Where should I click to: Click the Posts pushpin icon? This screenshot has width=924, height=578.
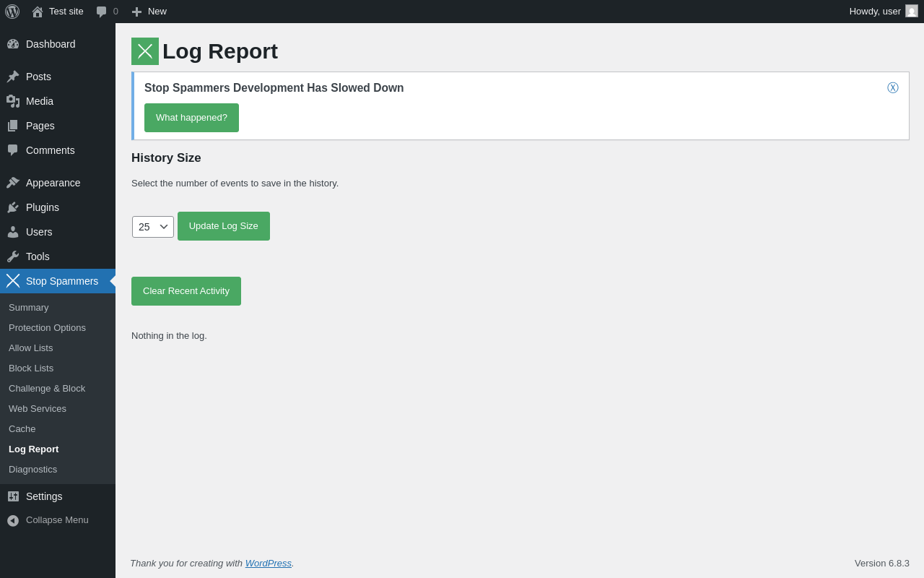coord(13,77)
